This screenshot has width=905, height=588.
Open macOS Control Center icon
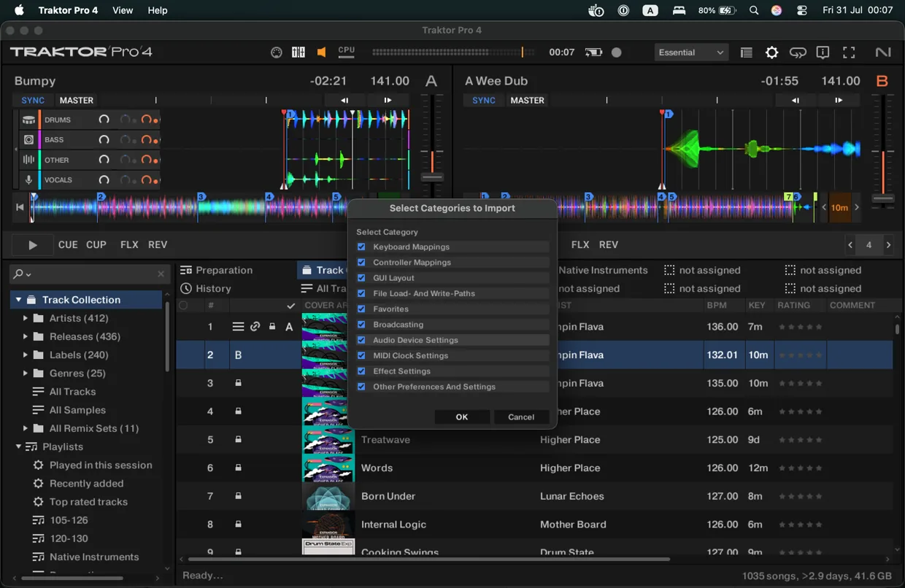[801, 10]
